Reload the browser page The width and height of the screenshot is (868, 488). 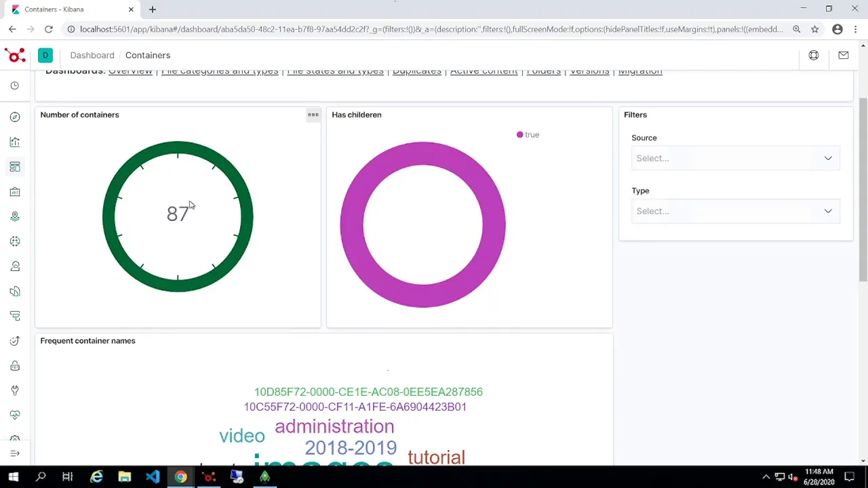(x=49, y=29)
